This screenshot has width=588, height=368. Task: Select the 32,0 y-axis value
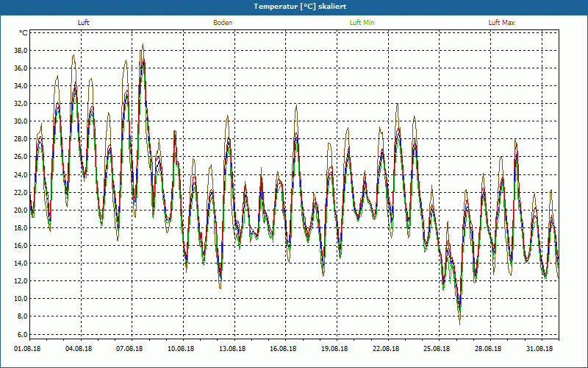click(x=21, y=104)
